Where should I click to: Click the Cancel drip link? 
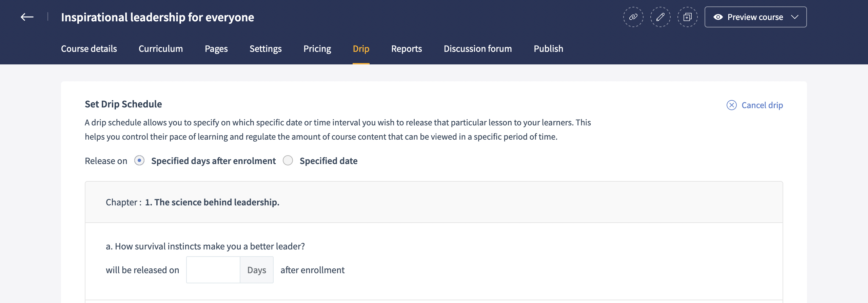(x=762, y=105)
